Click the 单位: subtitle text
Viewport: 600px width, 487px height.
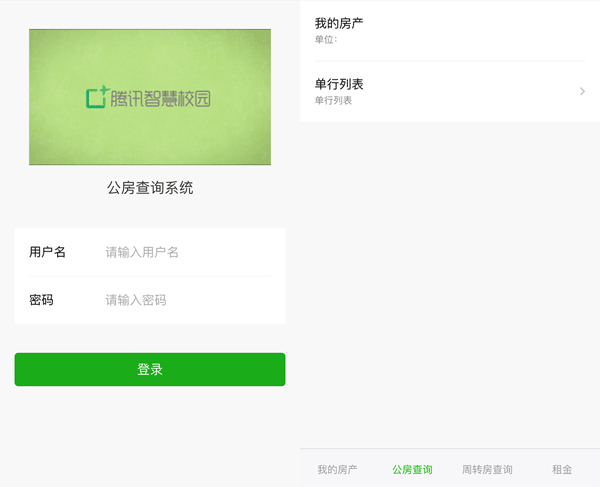pyautogui.click(x=326, y=40)
